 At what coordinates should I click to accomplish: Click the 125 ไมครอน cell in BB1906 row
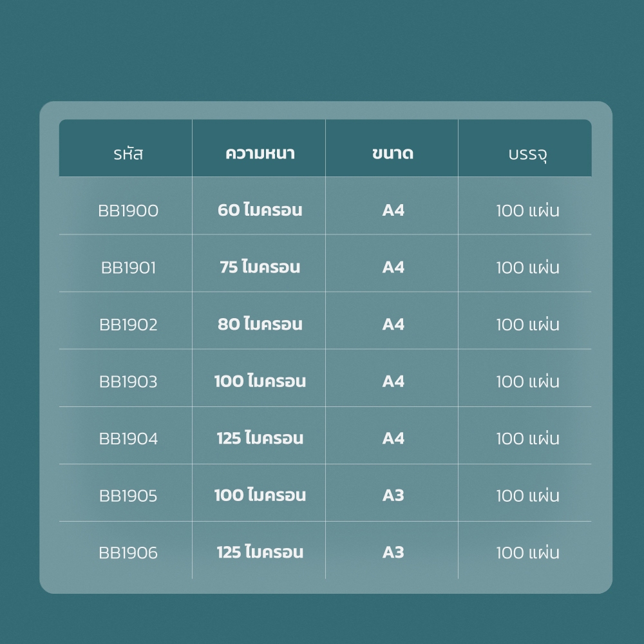(x=260, y=552)
